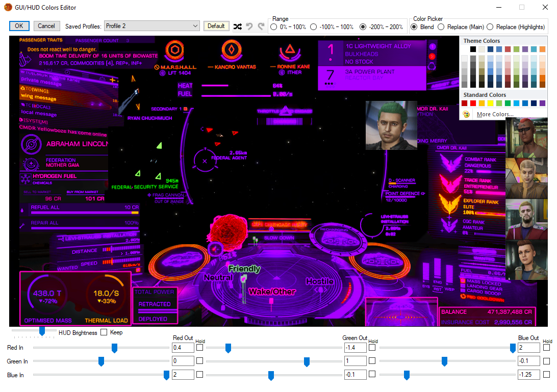Image resolution: width=557 pixels, height=392 pixels.
Task: Click the BALANCE 471,387,488 CR readout
Action: pos(486,312)
